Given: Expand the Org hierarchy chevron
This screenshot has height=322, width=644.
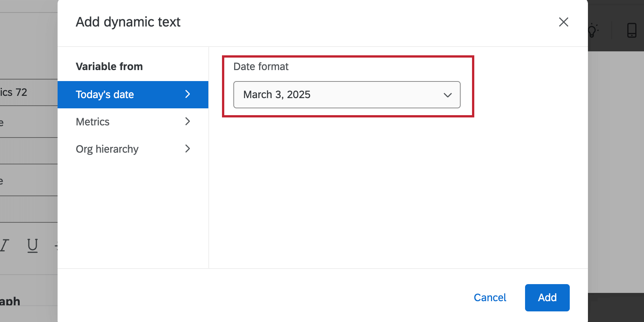Looking at the screenshot, I should pos(188,149).
